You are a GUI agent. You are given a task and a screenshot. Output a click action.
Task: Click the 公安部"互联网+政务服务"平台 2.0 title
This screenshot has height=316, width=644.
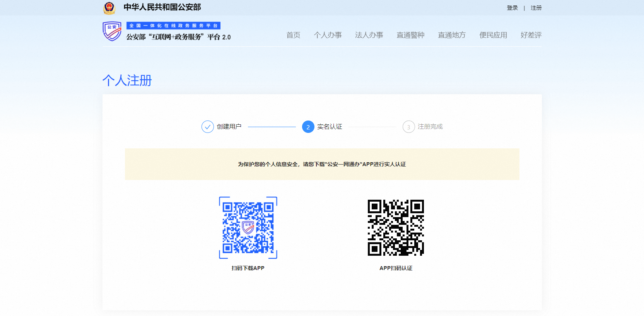[x=178, y=37]
